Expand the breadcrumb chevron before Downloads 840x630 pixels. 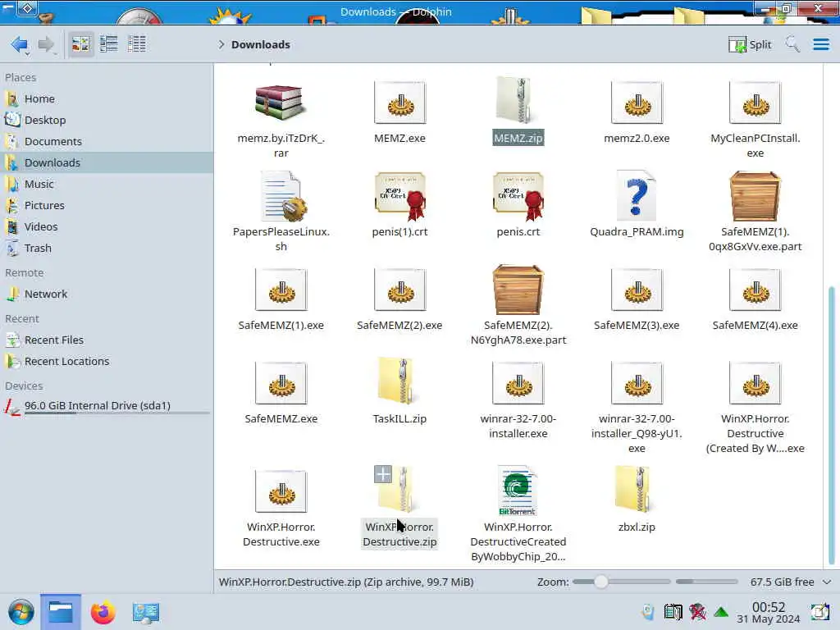(221, 44)
